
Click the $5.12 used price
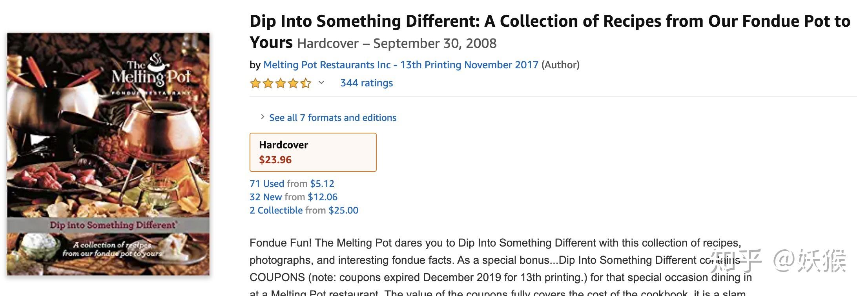322,184
